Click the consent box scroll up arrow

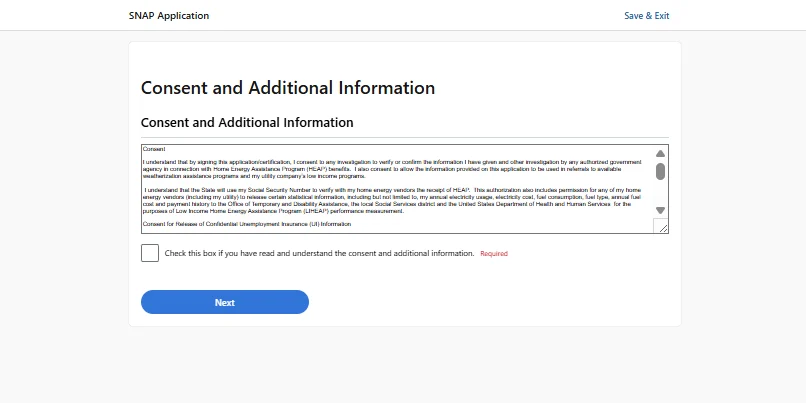coord(660,154)
